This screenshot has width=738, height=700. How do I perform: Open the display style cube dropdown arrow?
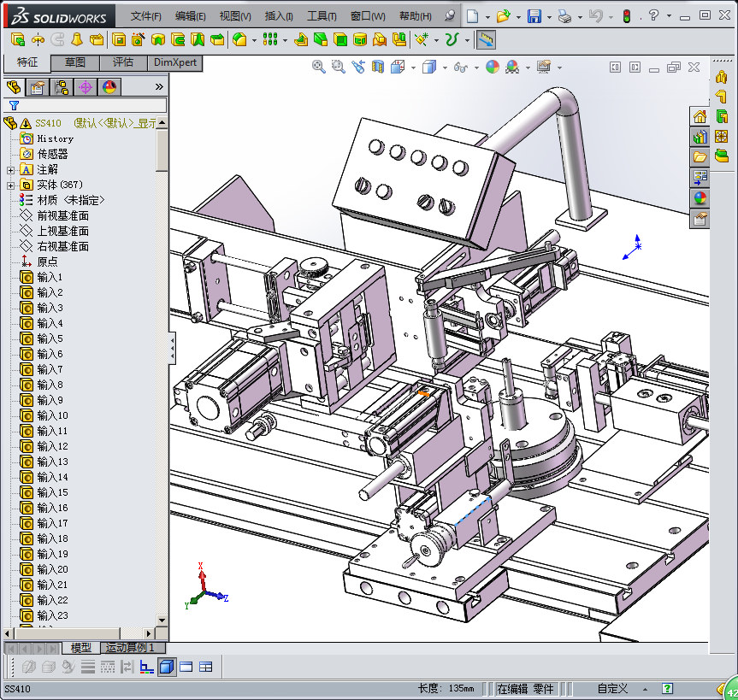tap(444, 68)
